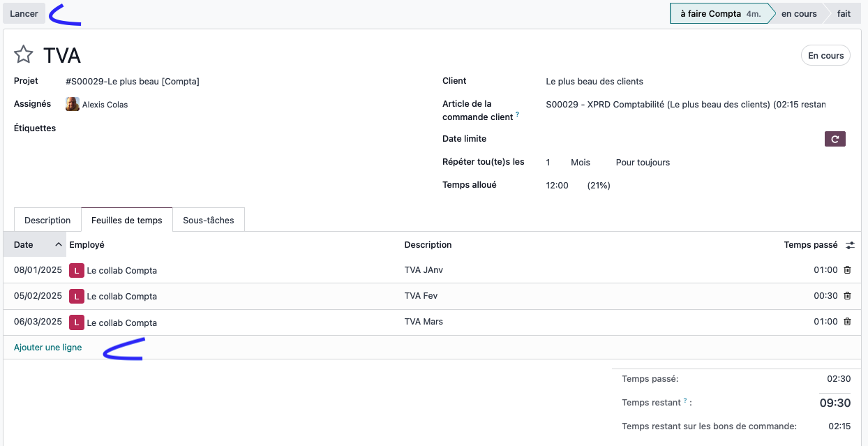
Task: Delete the TVA Mars timesheet line
Action: [x=847, y=322]
